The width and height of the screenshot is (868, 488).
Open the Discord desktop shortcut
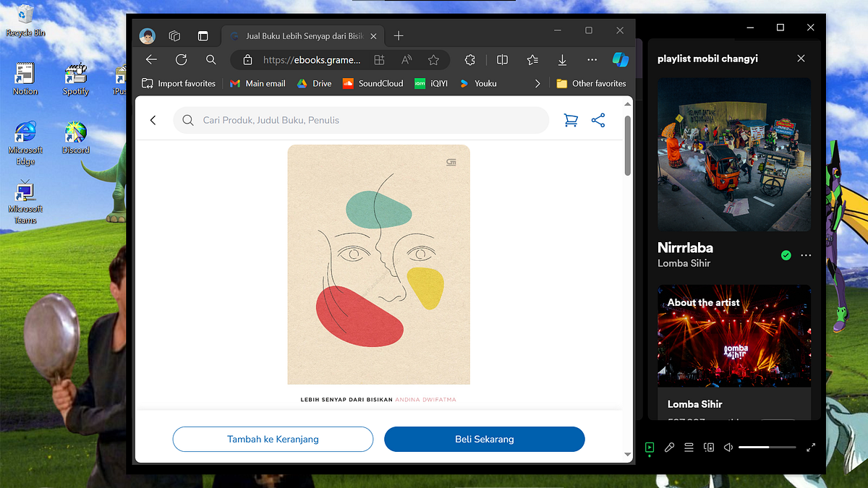[x=75, y=137]
